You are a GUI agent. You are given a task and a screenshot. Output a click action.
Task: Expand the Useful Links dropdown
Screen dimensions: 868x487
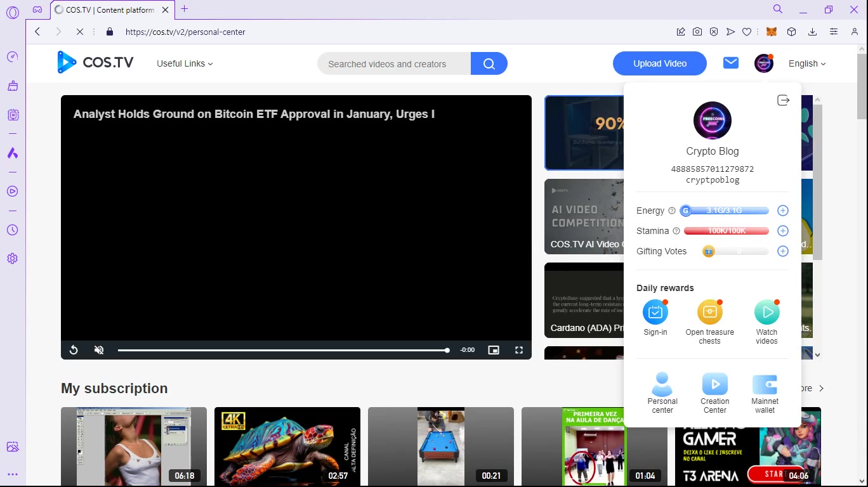click(185, 63)
